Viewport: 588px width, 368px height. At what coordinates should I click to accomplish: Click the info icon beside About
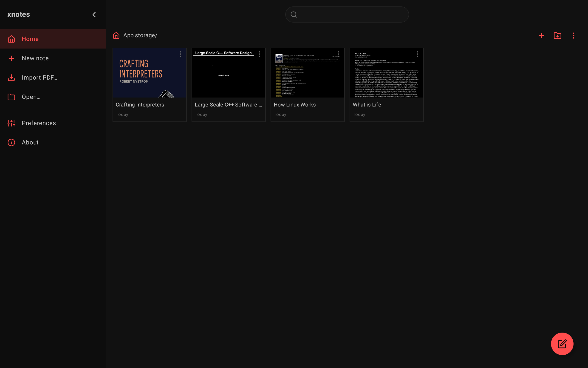click(11, 142)
